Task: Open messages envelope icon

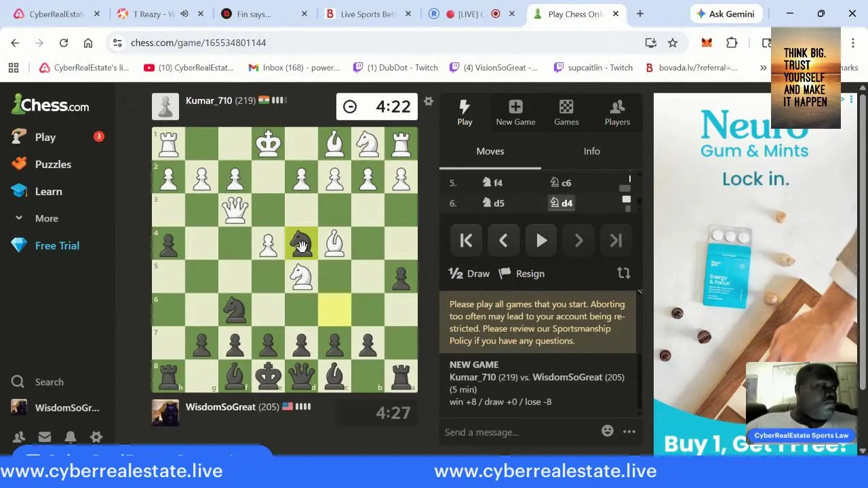Action: click(45, 437)
